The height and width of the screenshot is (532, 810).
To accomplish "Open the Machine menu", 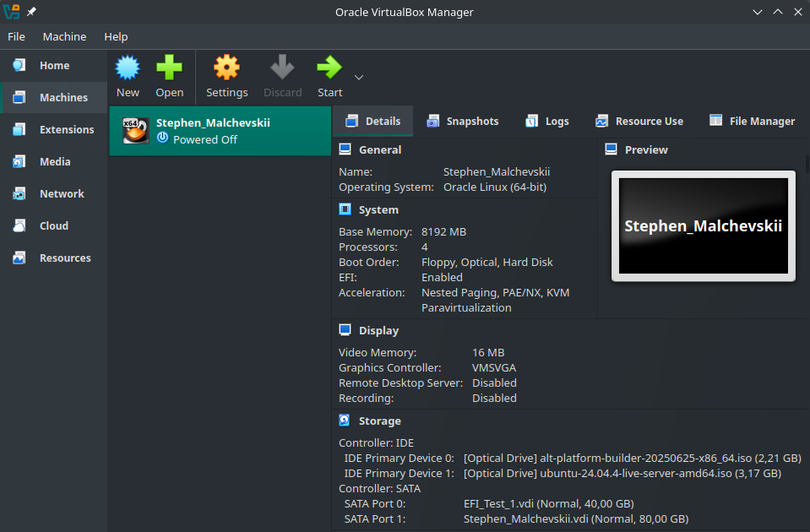I will [x=64, y=36].
